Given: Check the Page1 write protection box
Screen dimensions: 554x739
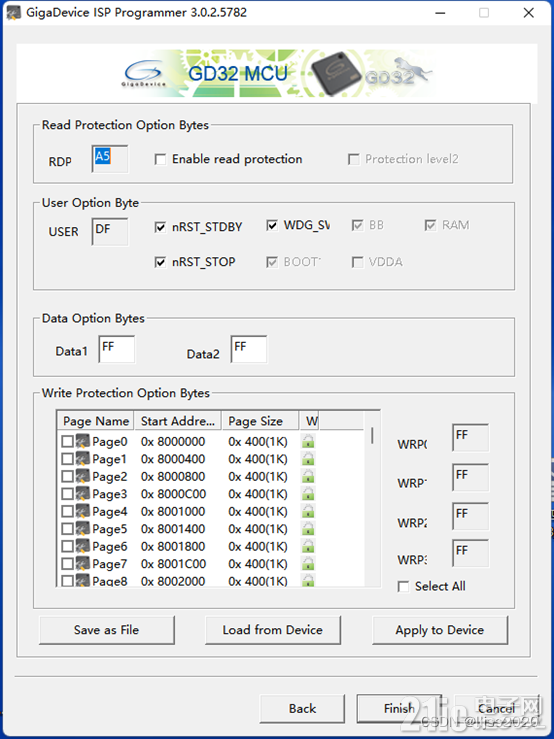Looking at the screenshot, I should point(67,459).
